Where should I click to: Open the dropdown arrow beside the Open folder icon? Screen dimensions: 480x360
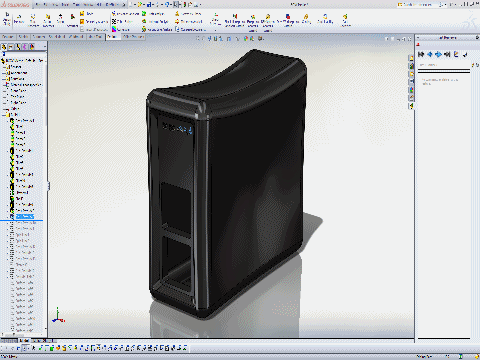[144, 5]
